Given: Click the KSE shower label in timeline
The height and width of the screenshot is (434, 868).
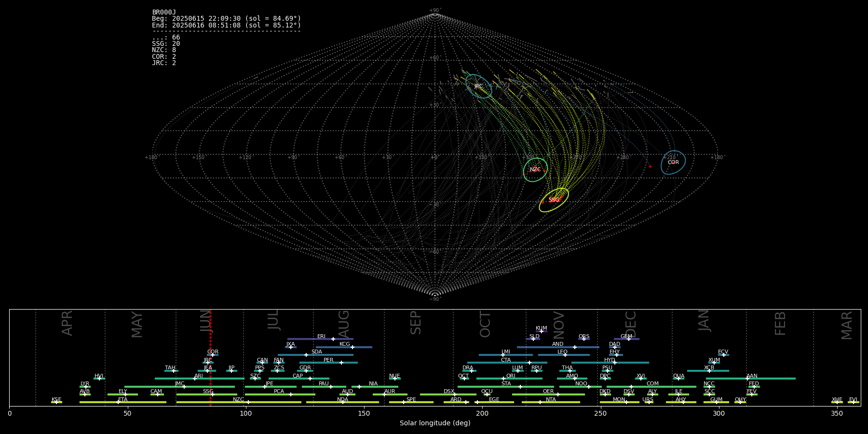Looking at the screenshot, I should coord(56,400).
